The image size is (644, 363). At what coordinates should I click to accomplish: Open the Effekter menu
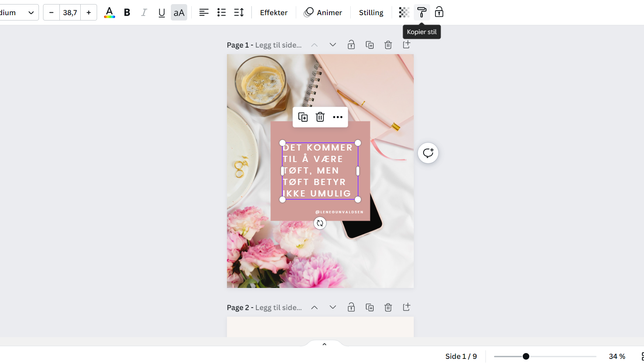coord(274,12)
